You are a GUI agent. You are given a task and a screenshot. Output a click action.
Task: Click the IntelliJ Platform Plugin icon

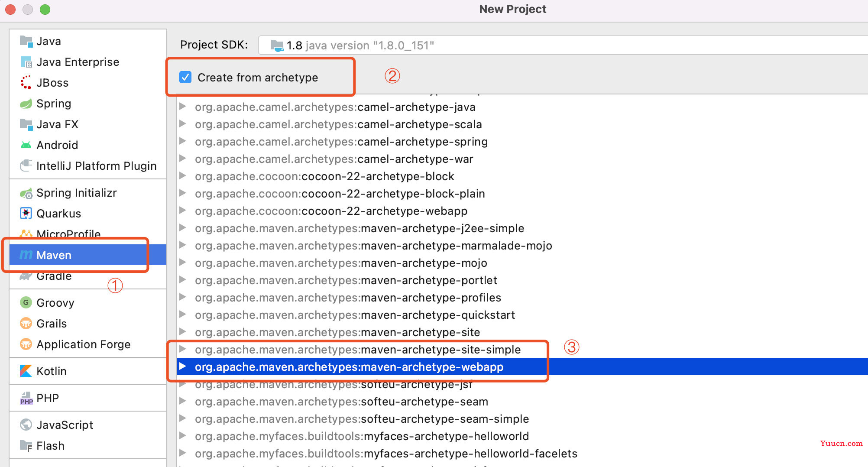pos(26,166)
